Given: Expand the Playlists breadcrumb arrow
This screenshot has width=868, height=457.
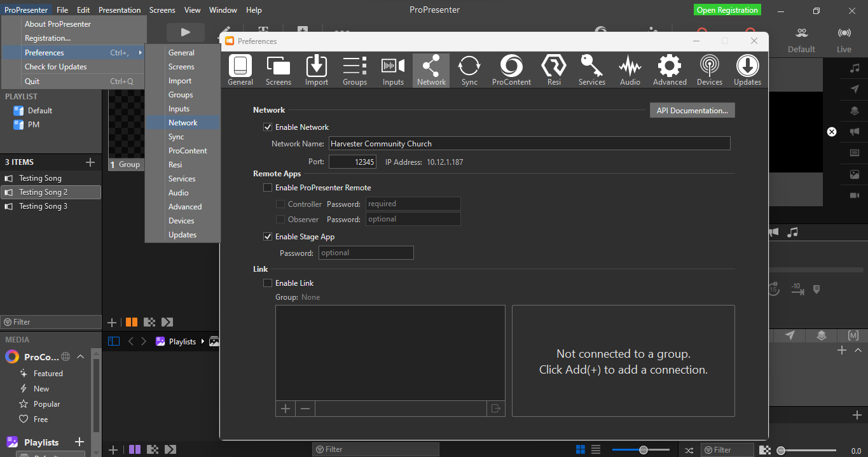Looking at the screenshot, I should (203, 342).
